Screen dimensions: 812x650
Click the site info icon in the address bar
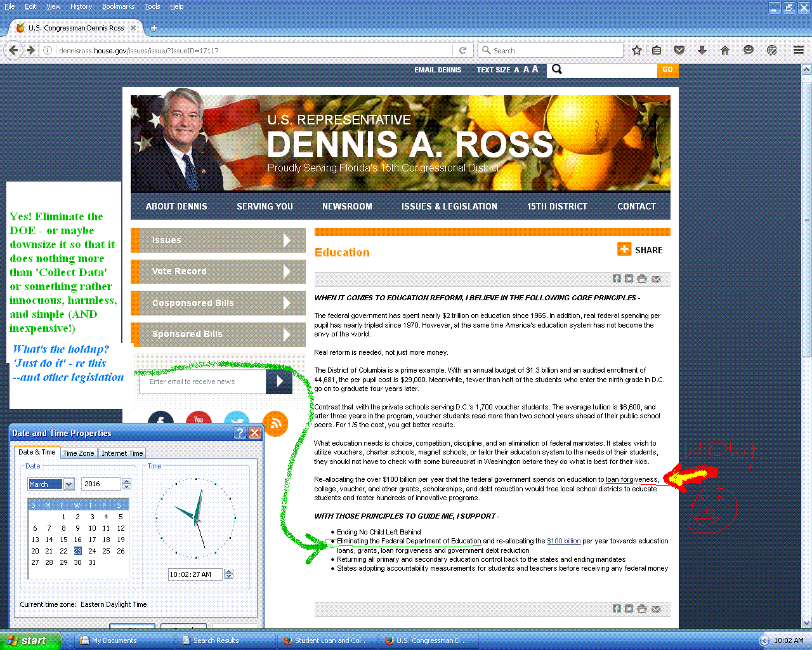point(48,50)
